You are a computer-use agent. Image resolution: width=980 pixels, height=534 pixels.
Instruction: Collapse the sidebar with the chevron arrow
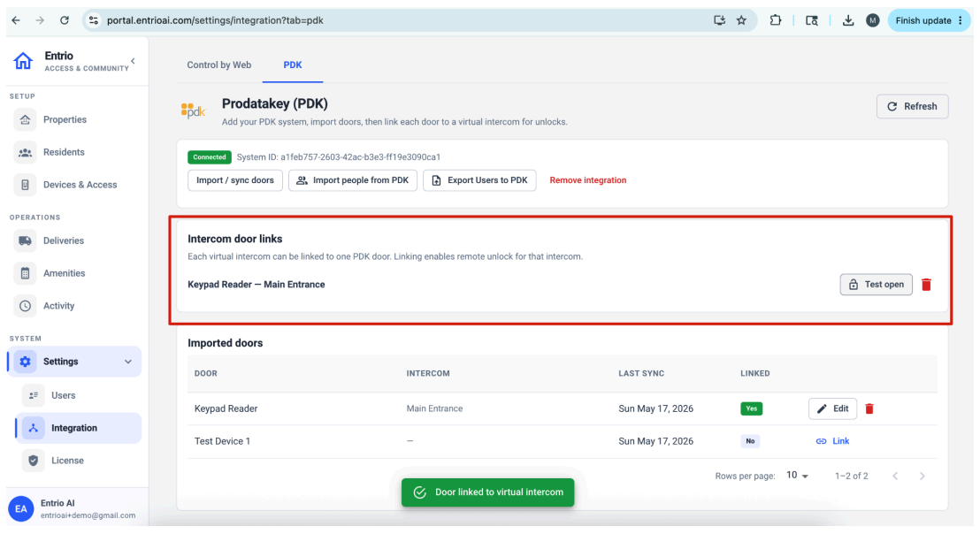coord(133,61)
